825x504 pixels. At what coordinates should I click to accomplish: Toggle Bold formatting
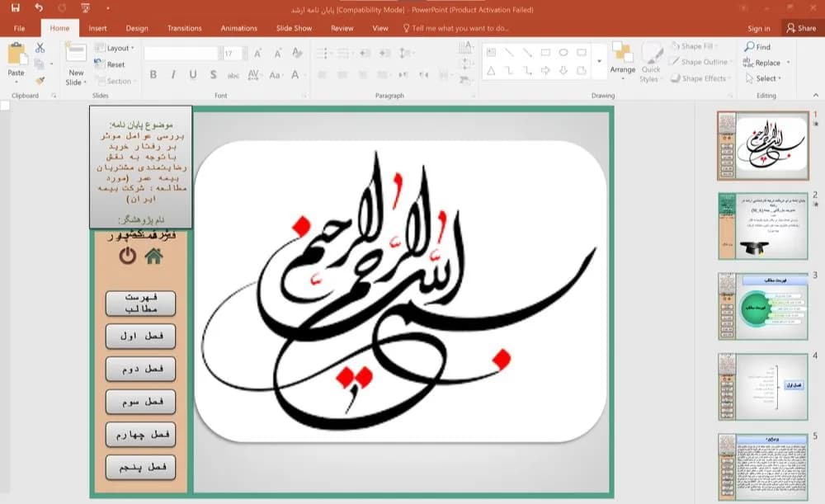[x=153, y=75]
